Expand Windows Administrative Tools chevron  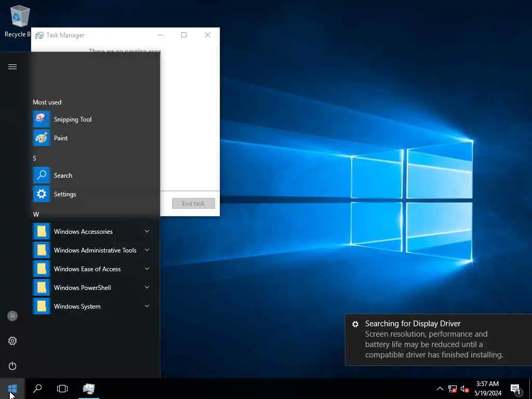tap(147, 250)
